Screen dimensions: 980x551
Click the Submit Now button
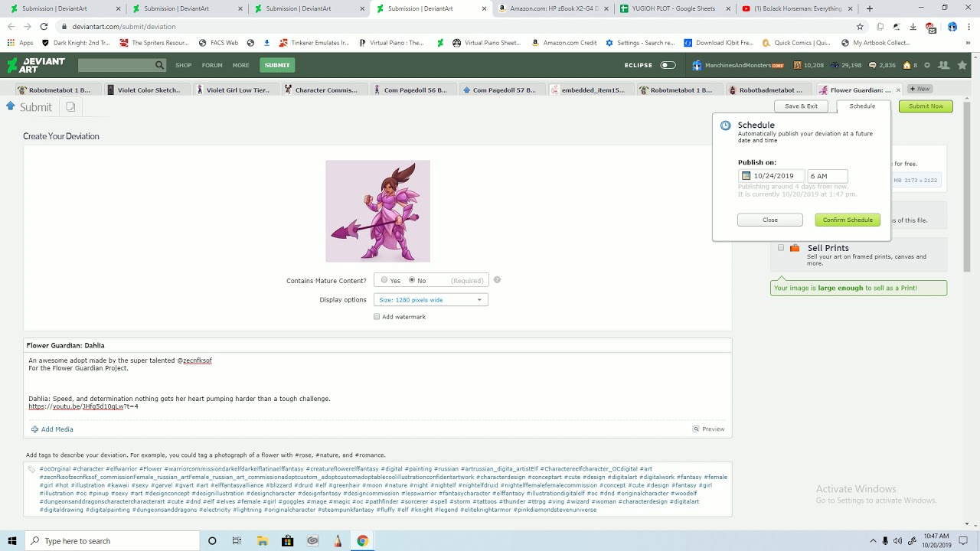[x=926, y=106]
